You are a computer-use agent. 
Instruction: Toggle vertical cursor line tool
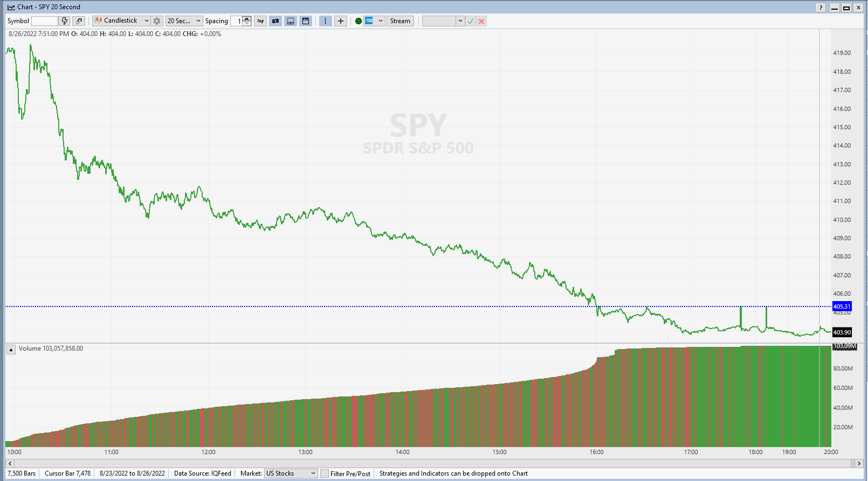[x=325, y=21]
